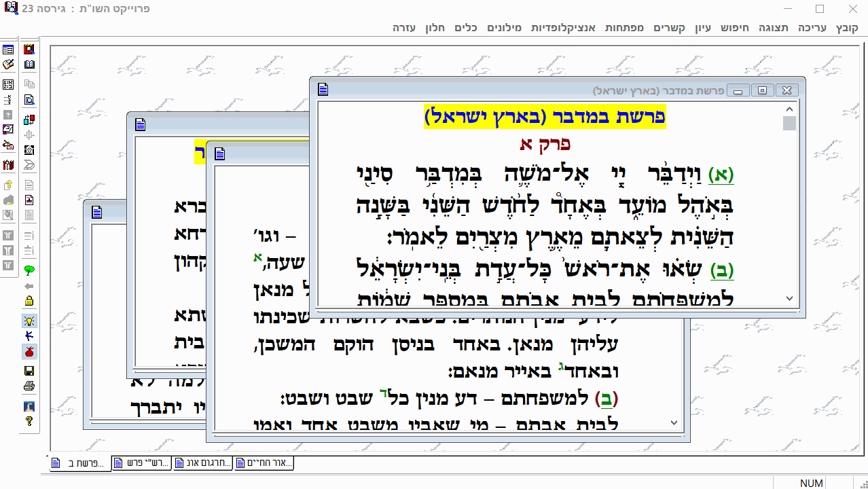This screenshot has height=489, width=868.
Task: Click the scrollbar thumb in פרשת במדבר window
Action: [x=789, y=123]
